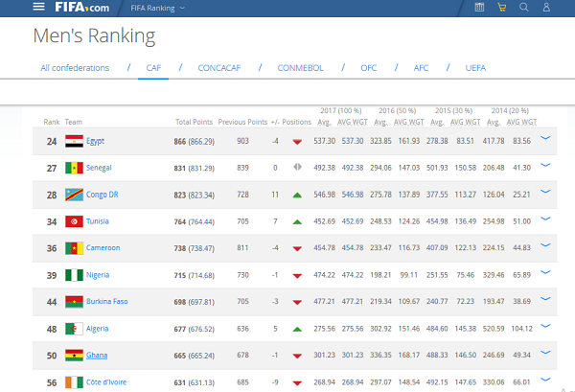This screenshot has width=575, height=392.
Task: Click the Rank column header
Action: (52, 122)
